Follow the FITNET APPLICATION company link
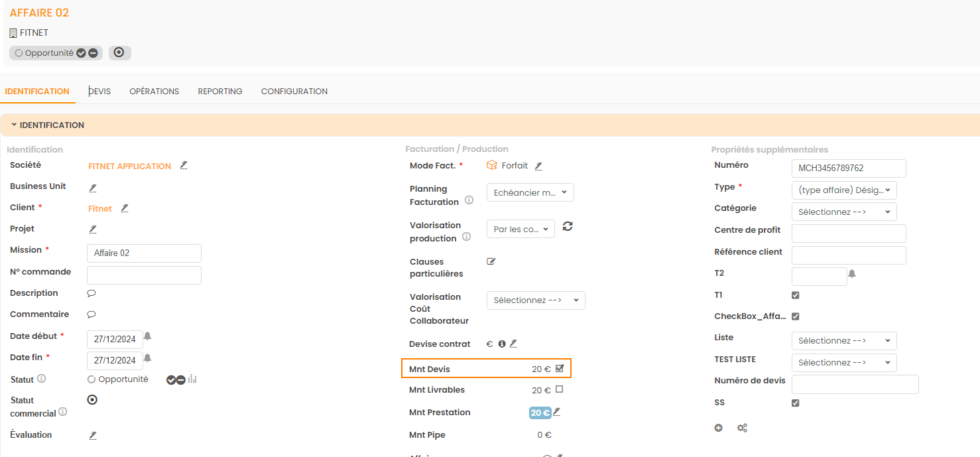Viewport: 980px width, 457px height. (129, 166)
